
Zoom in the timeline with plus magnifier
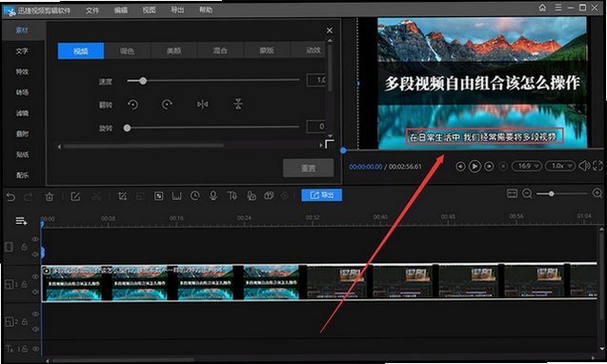[597, 192]
